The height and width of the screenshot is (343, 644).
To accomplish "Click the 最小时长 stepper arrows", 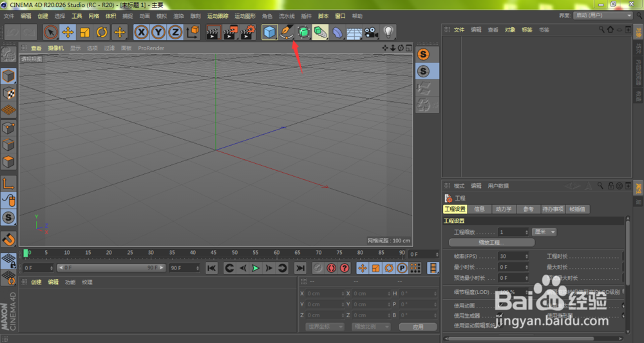I will 527,268.
